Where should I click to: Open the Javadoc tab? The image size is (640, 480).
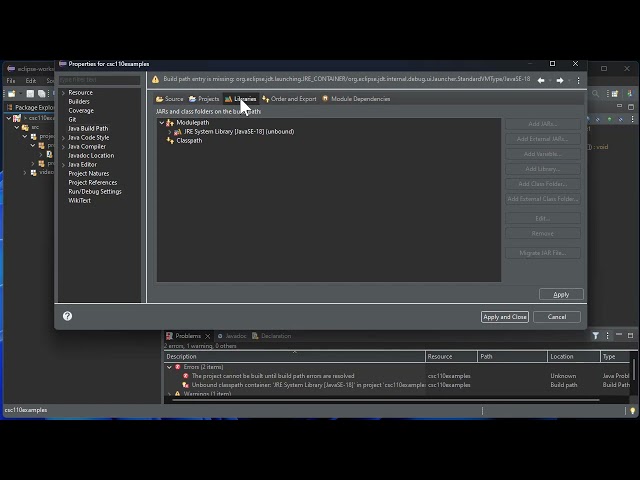pos(232,336)
